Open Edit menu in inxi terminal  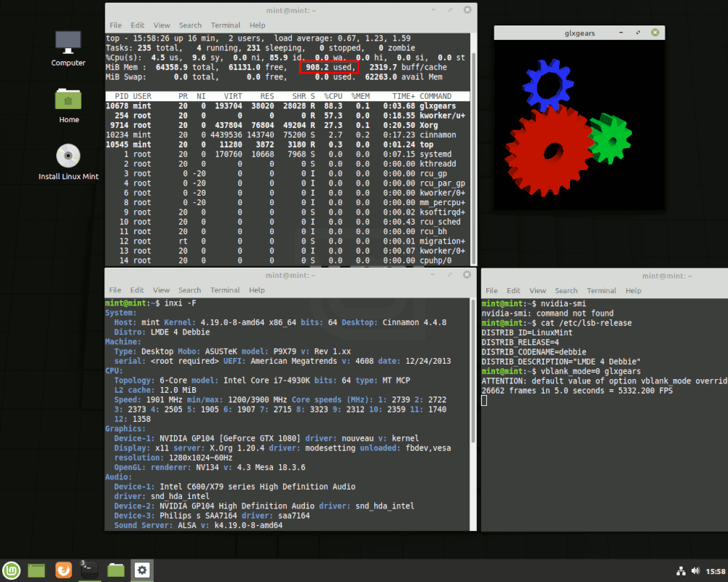(x=137, y=290)
